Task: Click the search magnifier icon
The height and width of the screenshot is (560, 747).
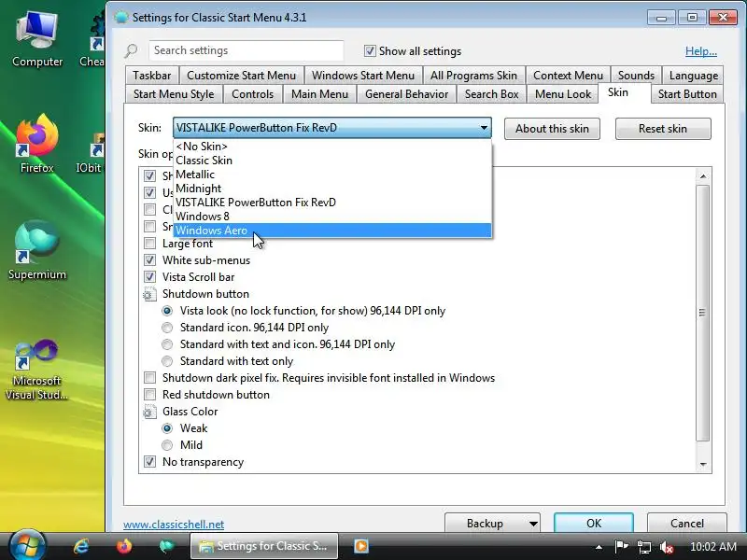Action: click(131, 50)
